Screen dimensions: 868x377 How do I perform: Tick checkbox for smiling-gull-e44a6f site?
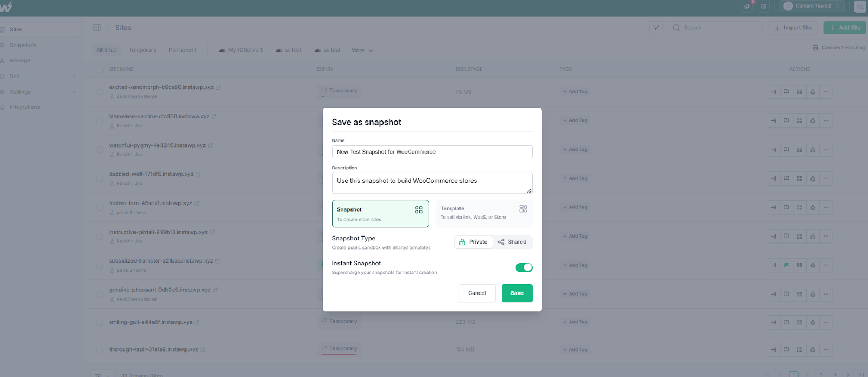point(99,323)
